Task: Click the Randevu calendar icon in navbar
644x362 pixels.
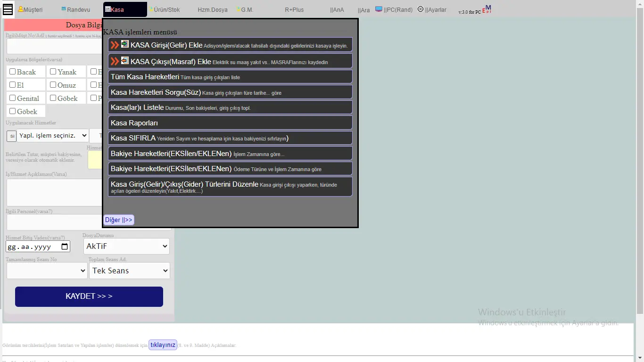Action: (64, 9)
